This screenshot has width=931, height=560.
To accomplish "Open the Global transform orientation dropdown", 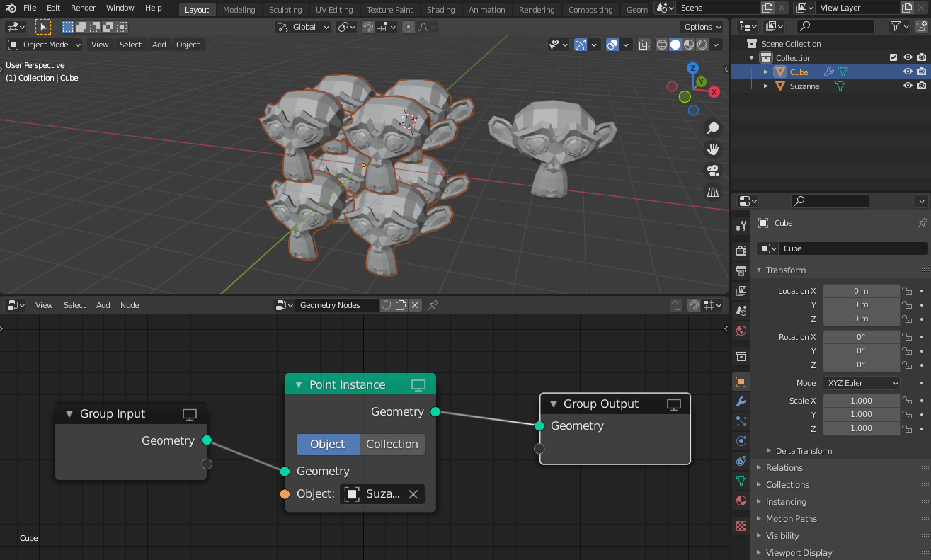I will click(303, 27).
